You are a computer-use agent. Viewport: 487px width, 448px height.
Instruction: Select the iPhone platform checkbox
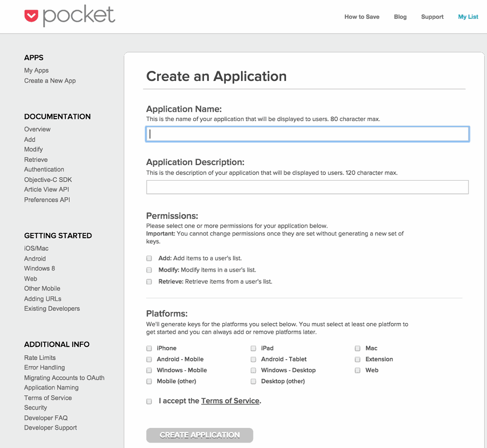click(149, 348)
